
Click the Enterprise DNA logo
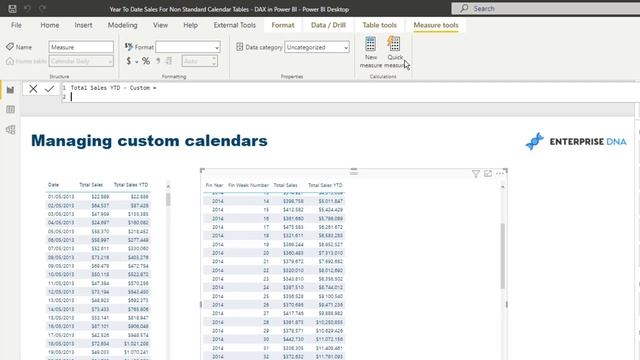pyautogui.click(x=576, y=142)
